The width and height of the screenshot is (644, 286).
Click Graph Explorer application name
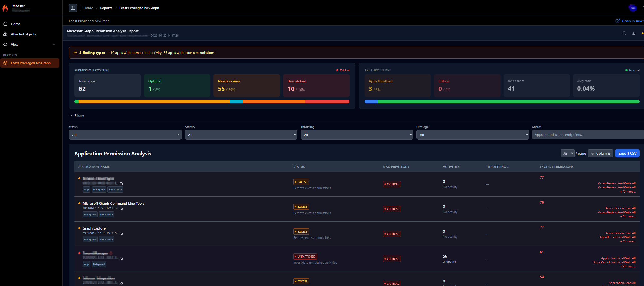[x=95, y=228]
